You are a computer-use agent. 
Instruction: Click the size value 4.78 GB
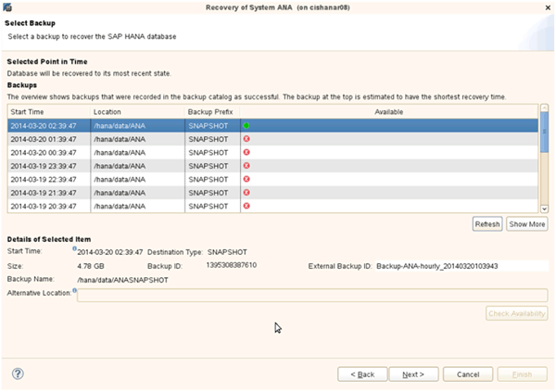[x=91, y=266]
